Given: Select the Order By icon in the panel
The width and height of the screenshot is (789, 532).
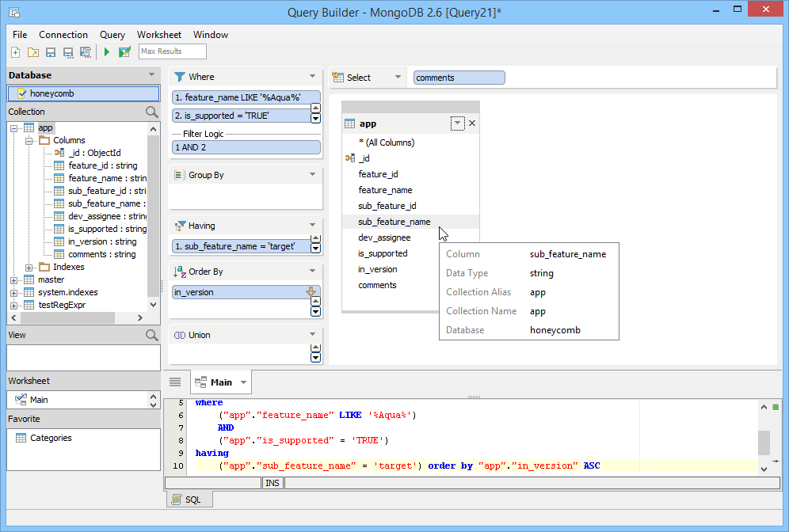Looking at the screenshot, I should [x=179, y=271].
